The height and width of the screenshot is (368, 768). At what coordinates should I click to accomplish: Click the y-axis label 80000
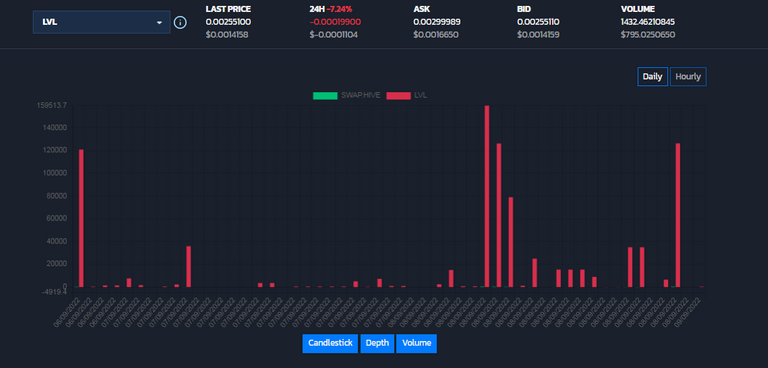point(56,196)
